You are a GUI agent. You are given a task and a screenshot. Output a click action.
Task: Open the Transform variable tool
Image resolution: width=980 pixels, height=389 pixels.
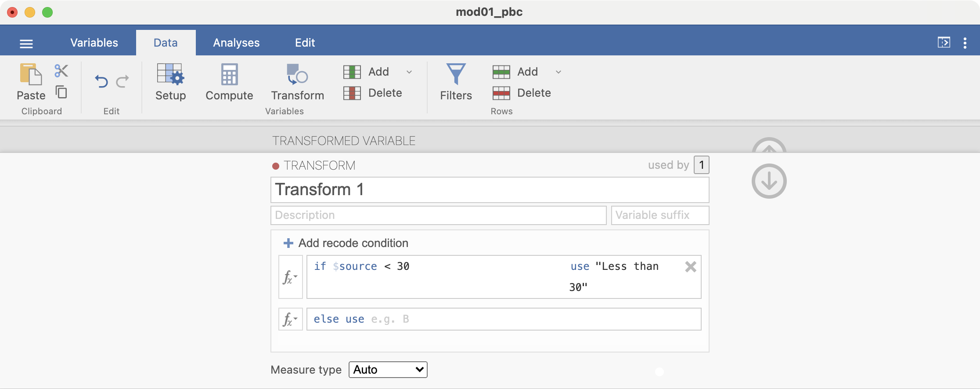297,82
